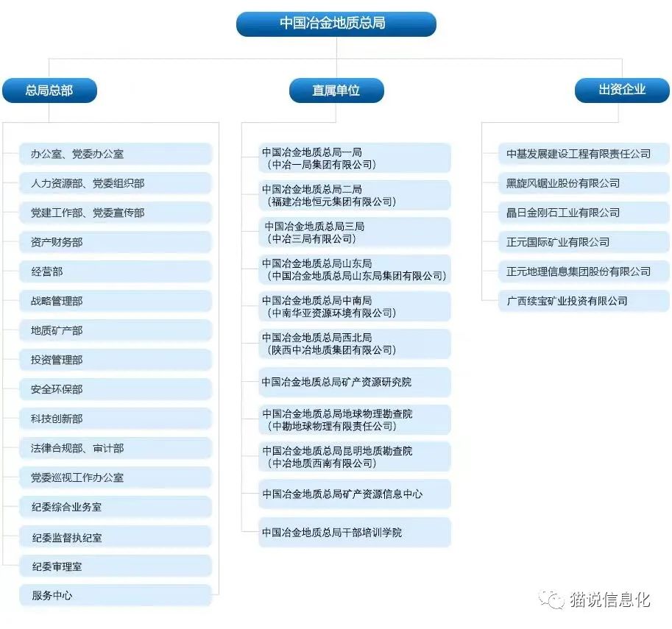Select 中国冶金地质总局山东局 box

pos(355,269)
